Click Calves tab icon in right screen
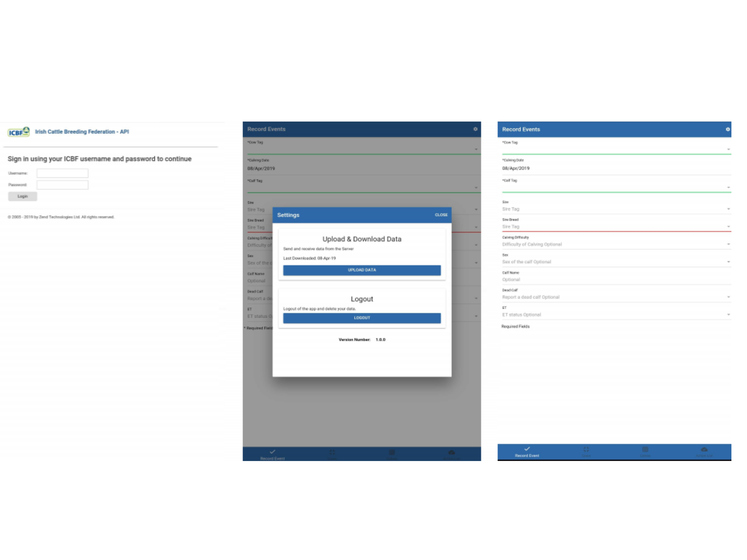747x560 pixels. pyautogui.click(x=645, y=449)
